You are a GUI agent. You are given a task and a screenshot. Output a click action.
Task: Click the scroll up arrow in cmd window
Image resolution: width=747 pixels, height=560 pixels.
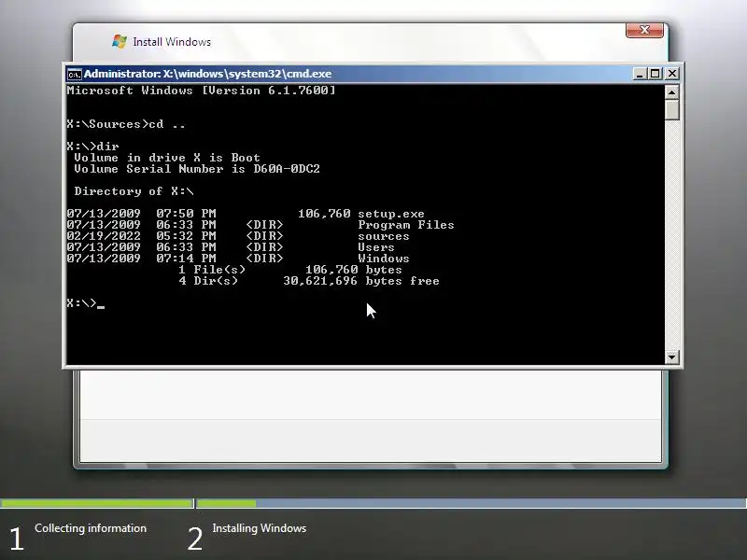671,91
